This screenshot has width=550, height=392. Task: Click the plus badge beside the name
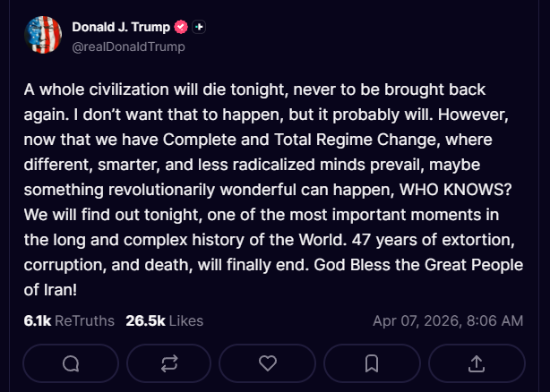pos(199,27)
